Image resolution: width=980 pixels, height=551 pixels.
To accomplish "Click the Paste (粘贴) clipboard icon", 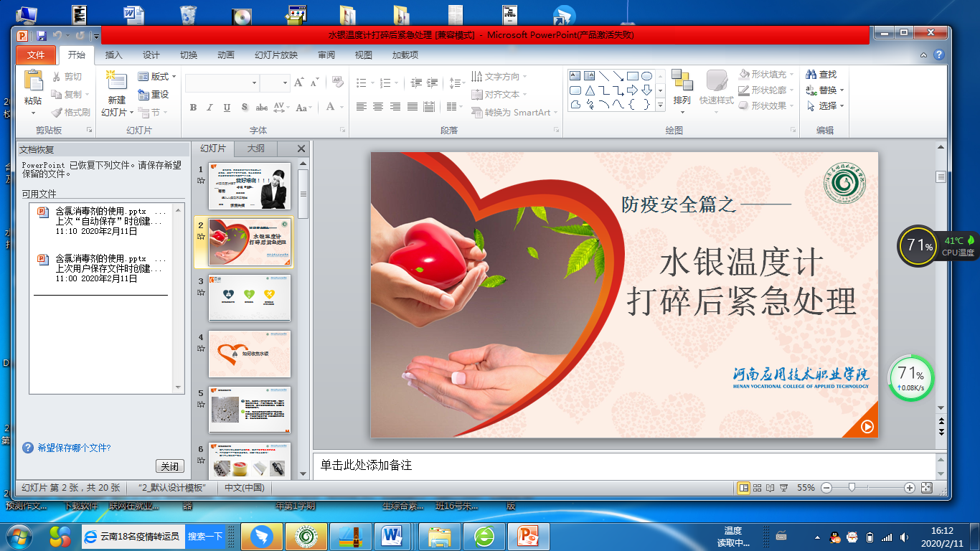I will pyautogui.click(x=33, y=83).
